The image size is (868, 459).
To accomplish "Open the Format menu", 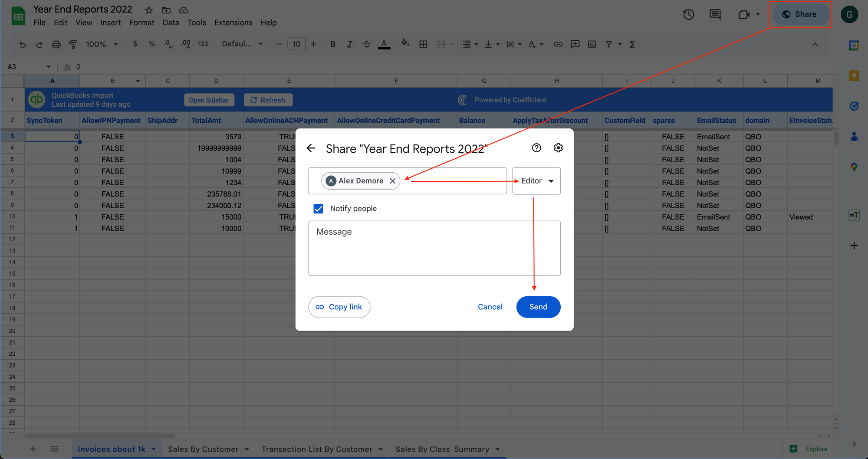I will click(x=141, y=23).
